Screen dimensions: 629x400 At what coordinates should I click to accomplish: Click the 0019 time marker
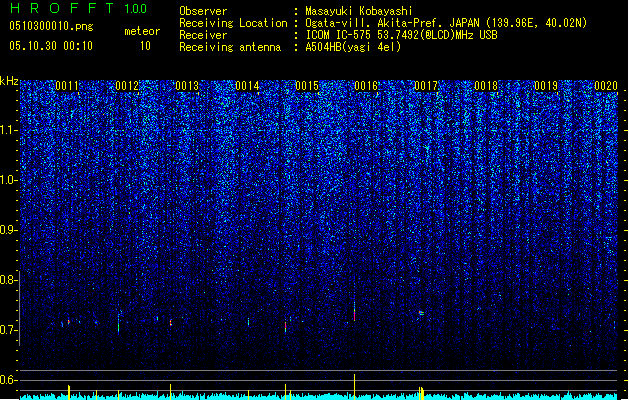[546, 86]
